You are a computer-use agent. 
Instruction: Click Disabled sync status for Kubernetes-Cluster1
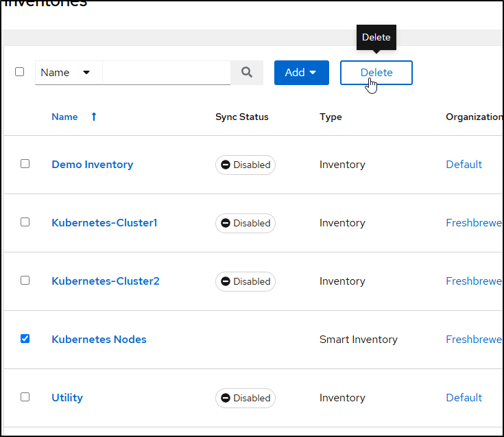pos(245,223)
